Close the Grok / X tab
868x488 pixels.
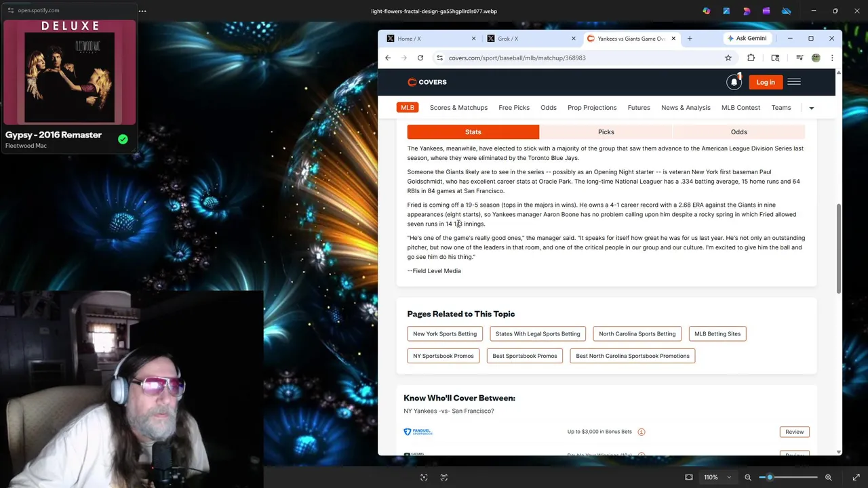pyautogui.click(x=573, y=39)
